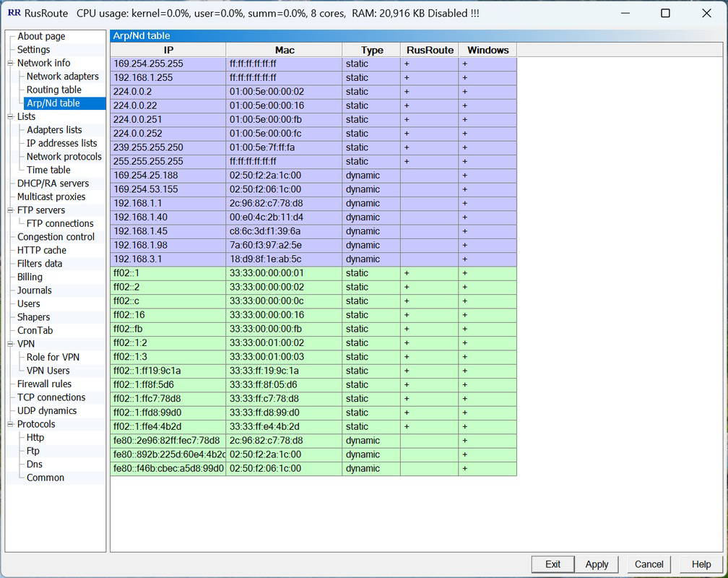Screen dimensions: 728x578
Task: Select the 224.0.0.251 IP cell
Action: pyautogui.click(x=168, y=120)
